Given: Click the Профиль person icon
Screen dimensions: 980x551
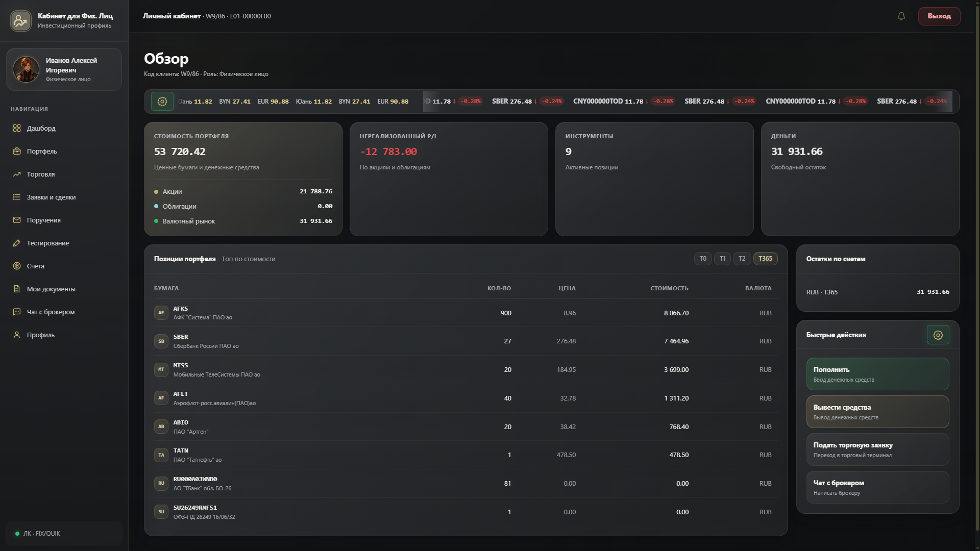Looking at the screenshot, I should click(x=17, y=335).
